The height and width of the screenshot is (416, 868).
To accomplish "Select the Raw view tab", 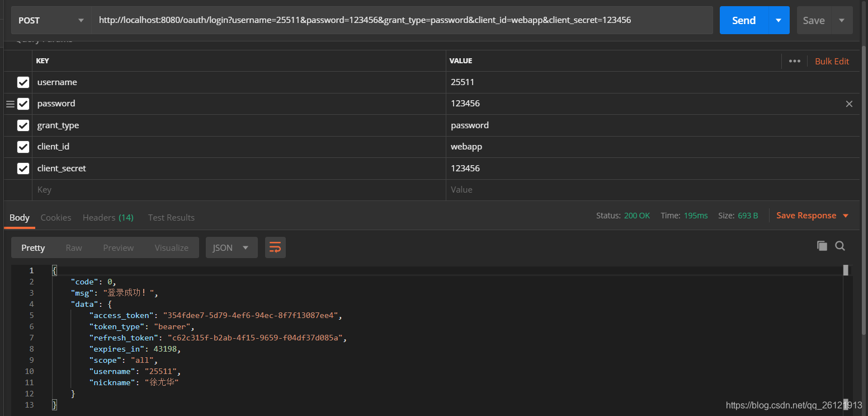I will pos(74,247).
